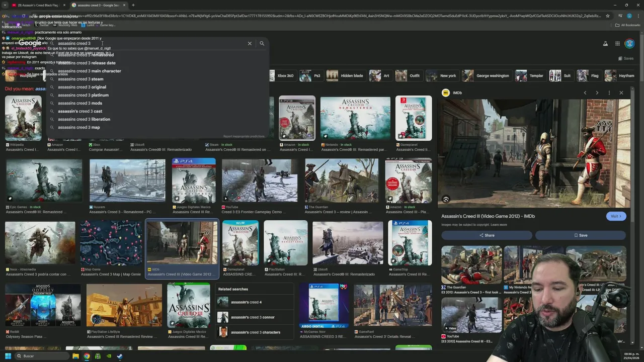Screen dimensions: 644x362
Task: Select suggestion 'assassins creed 3 mods'
Action: pos(80,103)
